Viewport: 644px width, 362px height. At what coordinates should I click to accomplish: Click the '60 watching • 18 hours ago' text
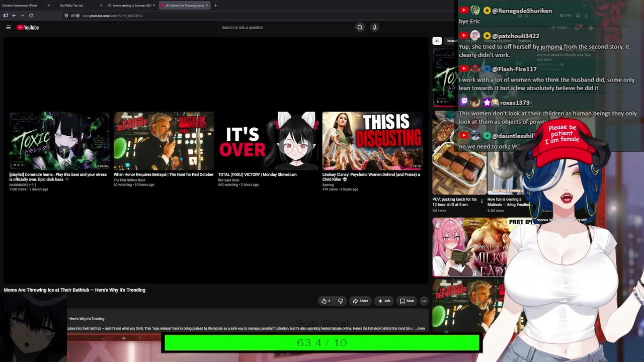click(134, 185)
